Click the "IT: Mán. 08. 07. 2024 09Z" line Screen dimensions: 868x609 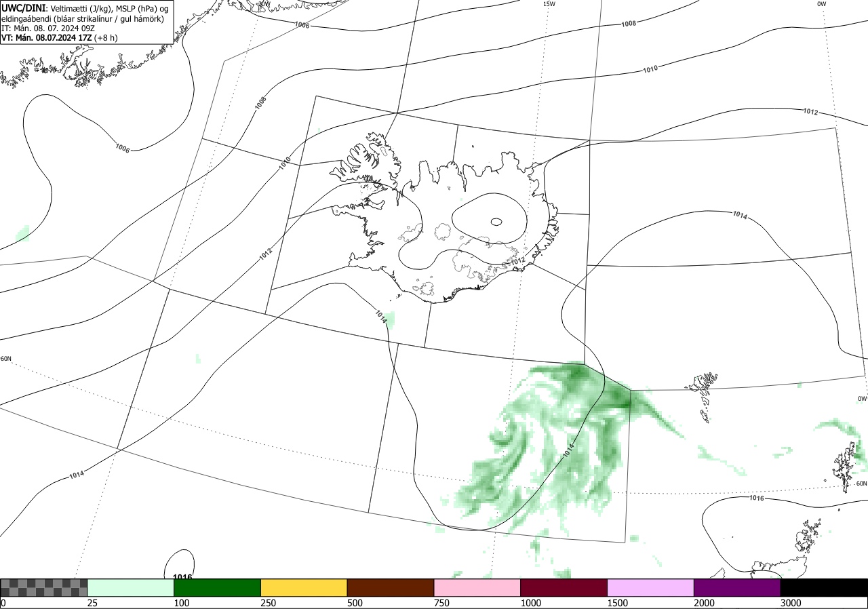(x=47, y=28)
